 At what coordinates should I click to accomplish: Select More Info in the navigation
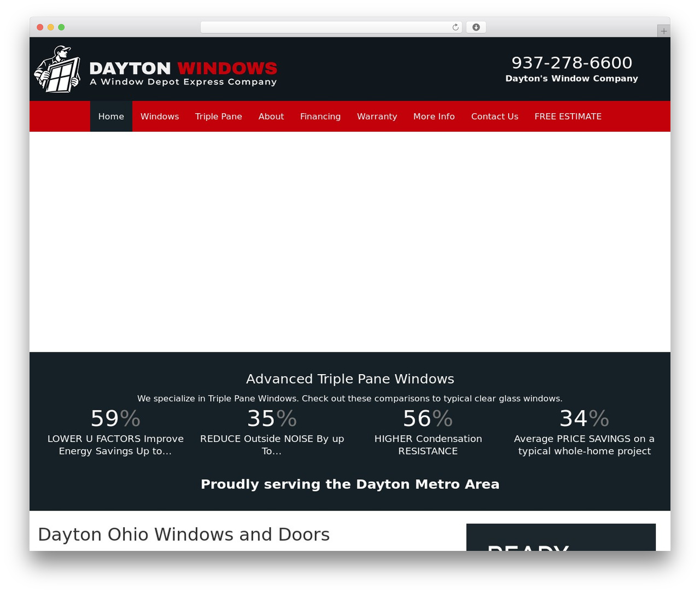(x=434, y=117)
